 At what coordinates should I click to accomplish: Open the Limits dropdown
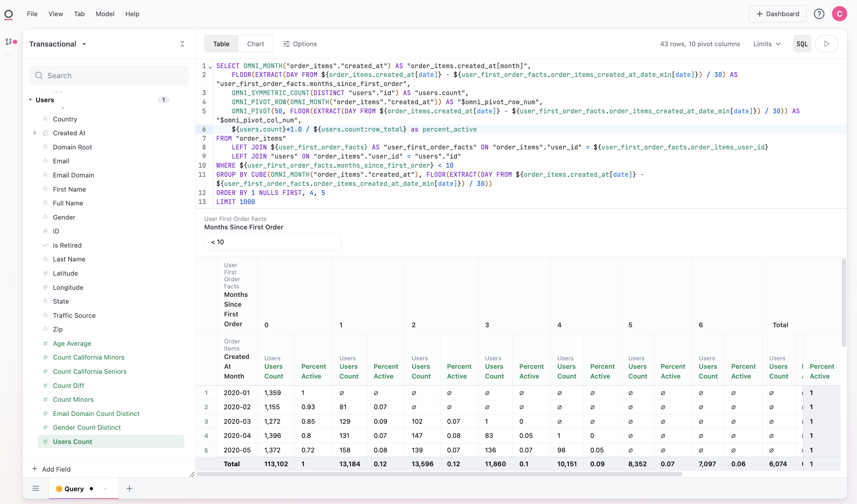coord(766,44)
